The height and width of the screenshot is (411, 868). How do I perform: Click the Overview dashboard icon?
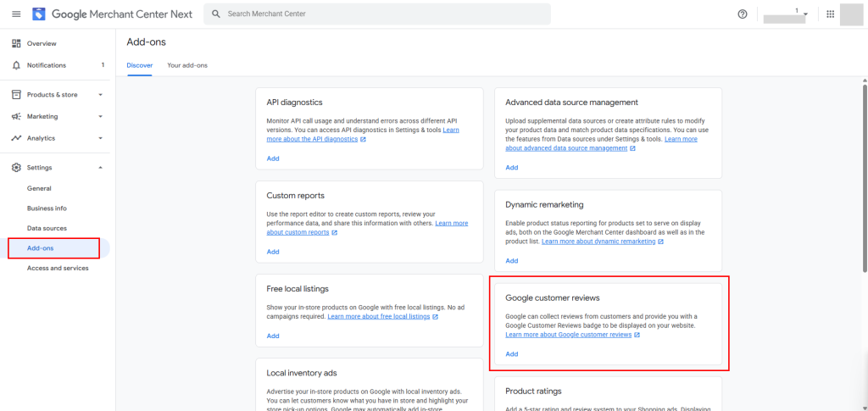16,43
